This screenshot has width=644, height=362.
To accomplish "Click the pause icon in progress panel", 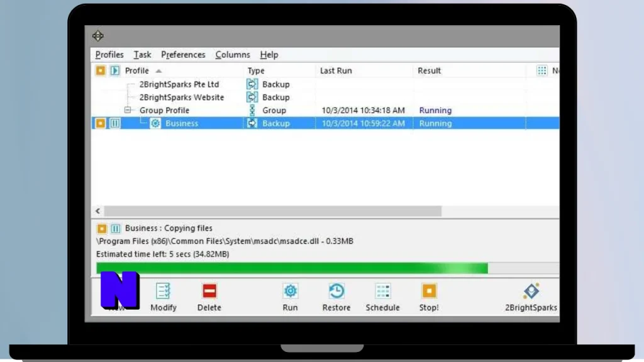I will click(116, 228).
